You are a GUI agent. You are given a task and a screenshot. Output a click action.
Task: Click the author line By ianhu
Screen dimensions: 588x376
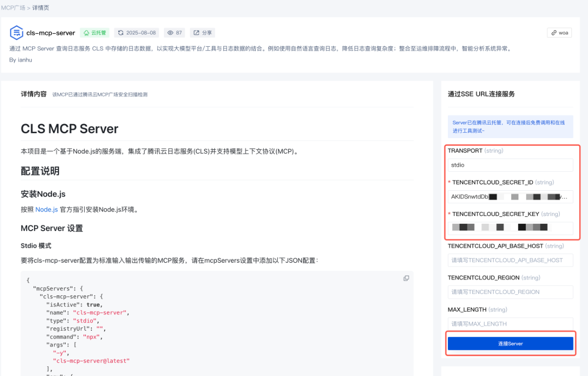[x=20, y=59]
